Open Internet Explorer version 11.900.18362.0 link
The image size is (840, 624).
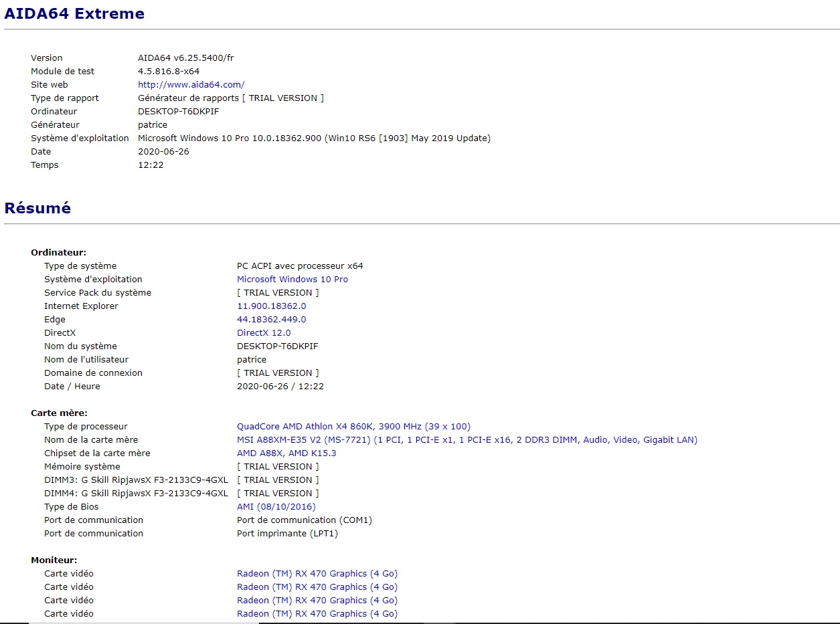click(x=271, y=306)
